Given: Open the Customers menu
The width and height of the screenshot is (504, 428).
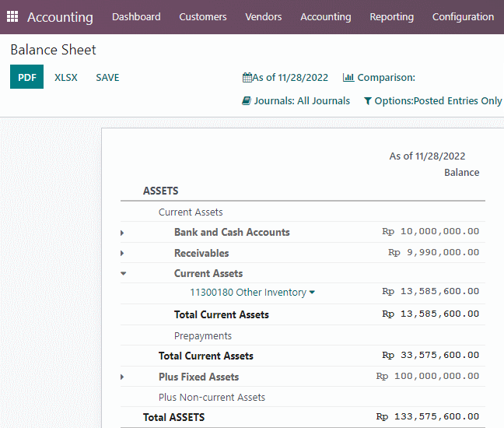Looking at the screenshot, I should pyautogui.click(x=203, y=16).
